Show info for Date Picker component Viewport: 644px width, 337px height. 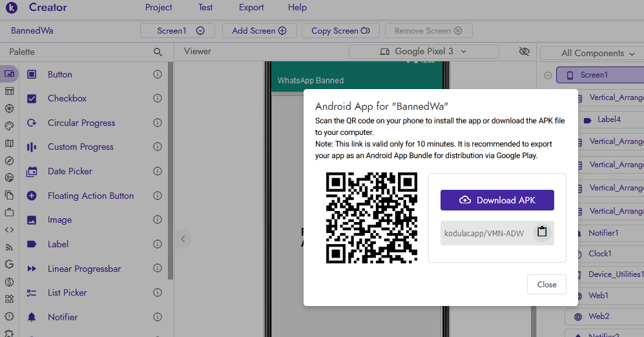click(x=158, y=170)
